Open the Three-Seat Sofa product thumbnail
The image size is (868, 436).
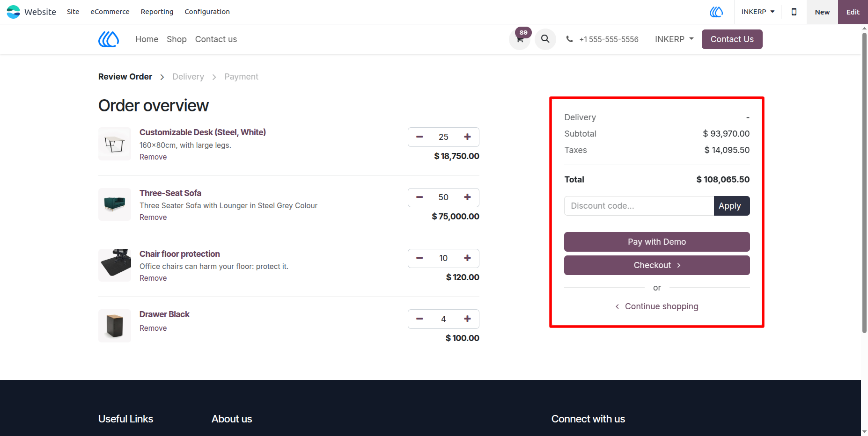[x=115, y=204]
